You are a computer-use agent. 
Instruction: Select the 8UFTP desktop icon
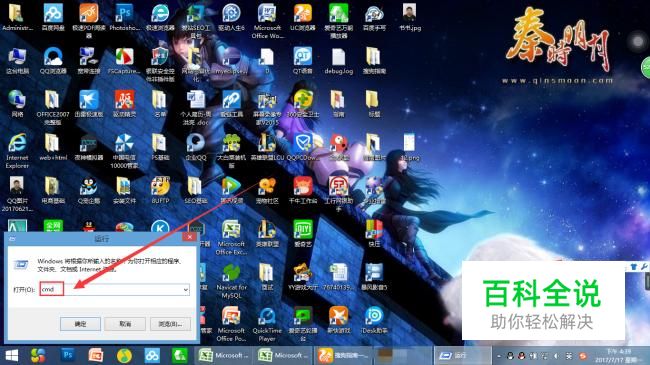tap(160, 190)
